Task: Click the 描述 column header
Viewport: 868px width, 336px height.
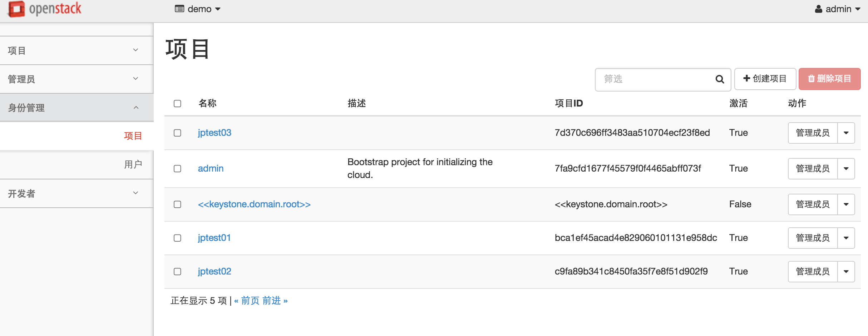Action: (356, 103)
